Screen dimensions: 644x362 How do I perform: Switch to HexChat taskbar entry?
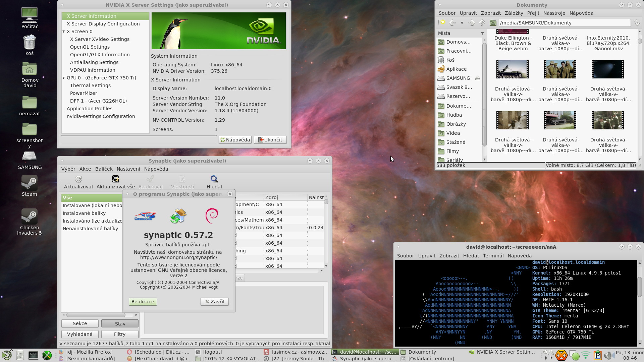160,359
